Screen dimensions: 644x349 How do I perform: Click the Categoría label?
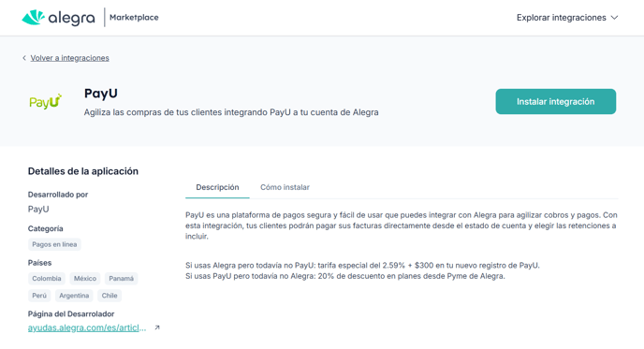pos(46,228)
